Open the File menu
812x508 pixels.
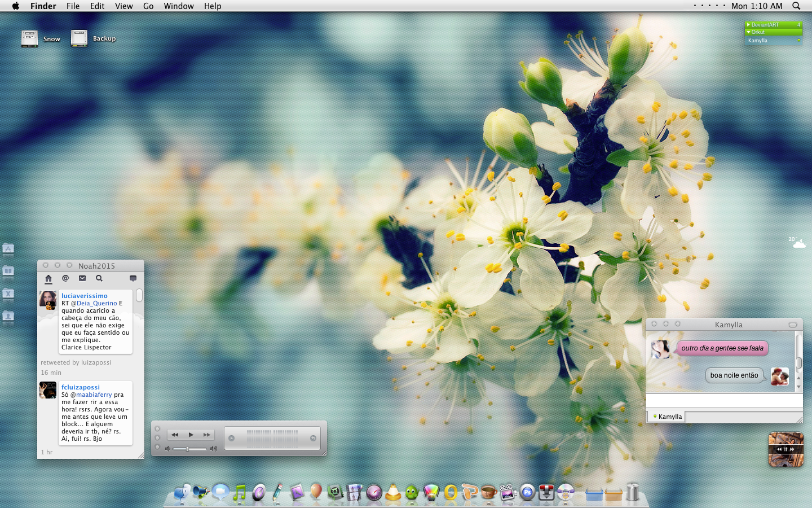coord(73,6)
